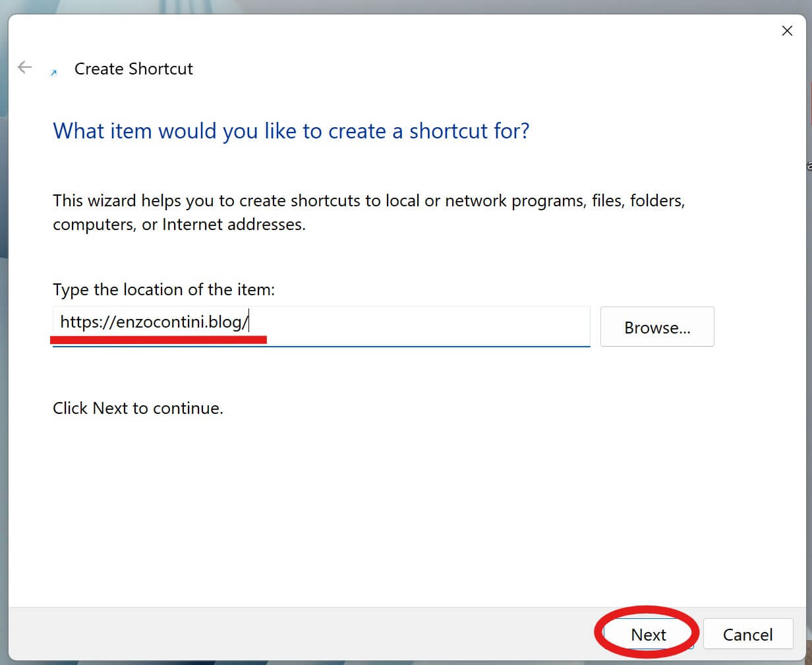812x665 pixels.
Task: Click the https://enzocontini.blog/ text in the field
Action: (x=154, y=322)
